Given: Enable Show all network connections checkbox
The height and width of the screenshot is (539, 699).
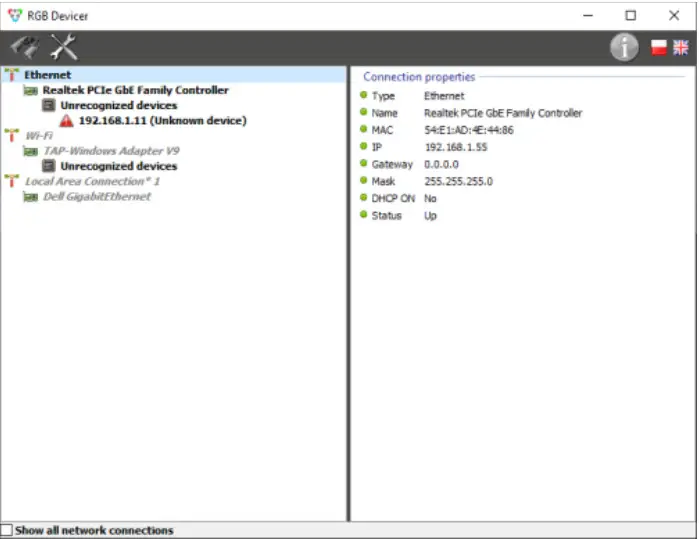Looking at the screenshot, I should pyautogui.click(x=6, y=530).
